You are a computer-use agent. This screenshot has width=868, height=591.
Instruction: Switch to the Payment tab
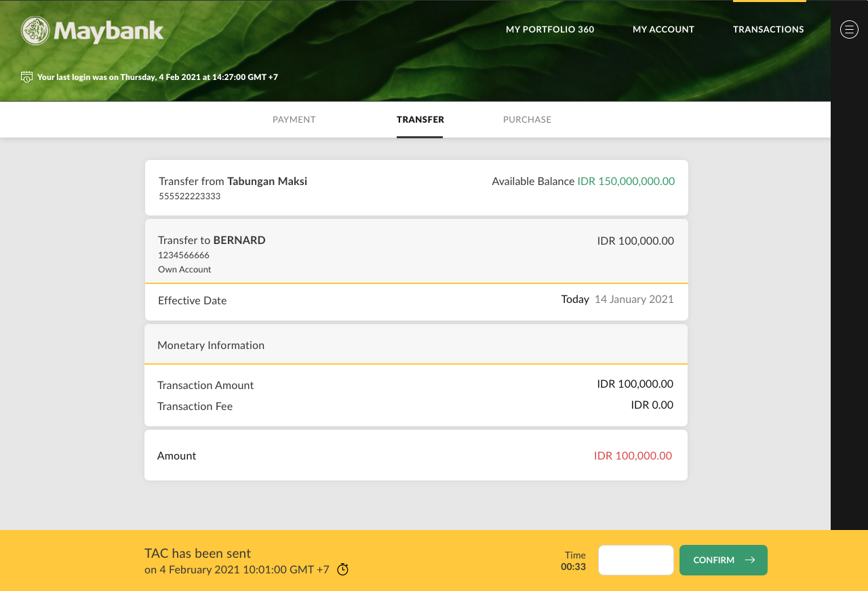[294, 119]
